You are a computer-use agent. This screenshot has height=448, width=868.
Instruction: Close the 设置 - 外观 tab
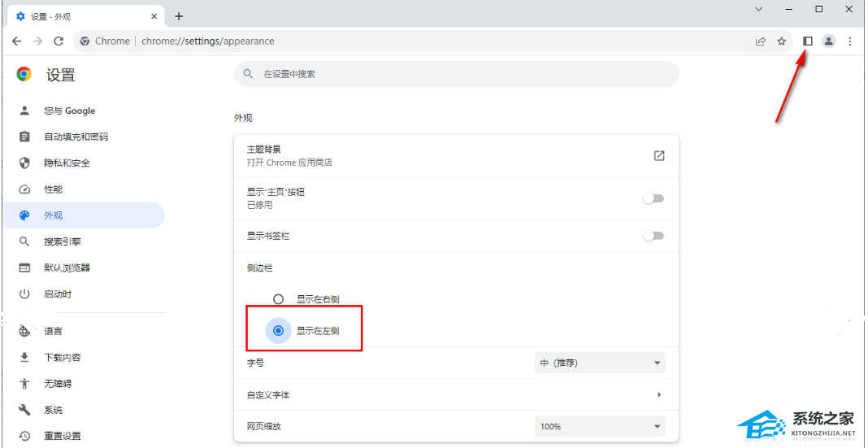click(154, 16)
